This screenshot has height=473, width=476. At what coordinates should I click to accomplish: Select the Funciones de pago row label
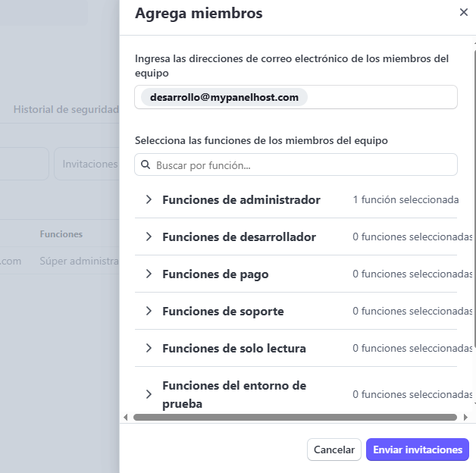[x=215, y=274]
